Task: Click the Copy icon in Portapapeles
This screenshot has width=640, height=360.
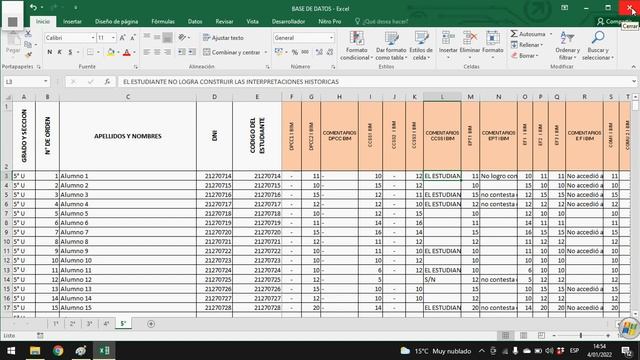Action: (x=28, y=44)
